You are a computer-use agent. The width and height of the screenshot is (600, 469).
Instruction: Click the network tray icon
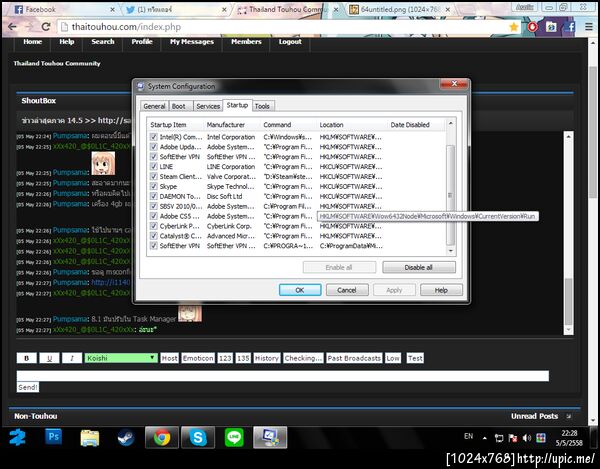pyautogui.click(x=499, y=438)
